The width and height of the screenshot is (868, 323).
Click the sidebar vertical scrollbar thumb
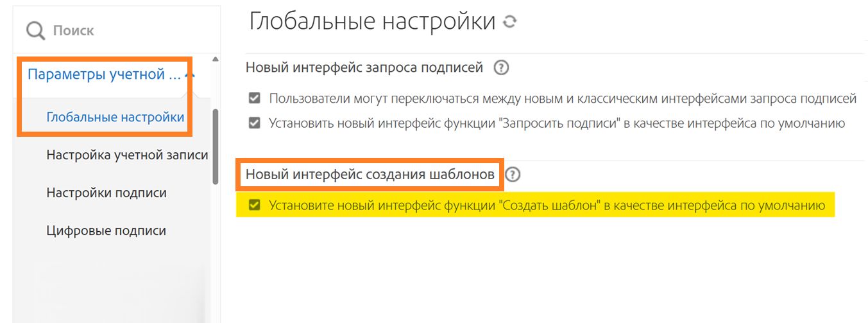tap(216, 146)
